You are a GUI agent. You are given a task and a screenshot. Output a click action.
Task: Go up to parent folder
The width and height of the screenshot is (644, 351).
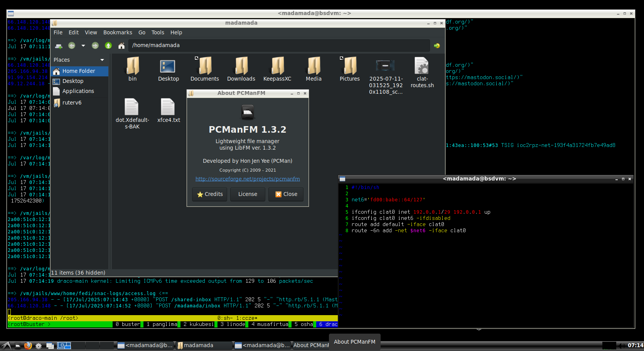pyautogui.click(x=108, y=46)
